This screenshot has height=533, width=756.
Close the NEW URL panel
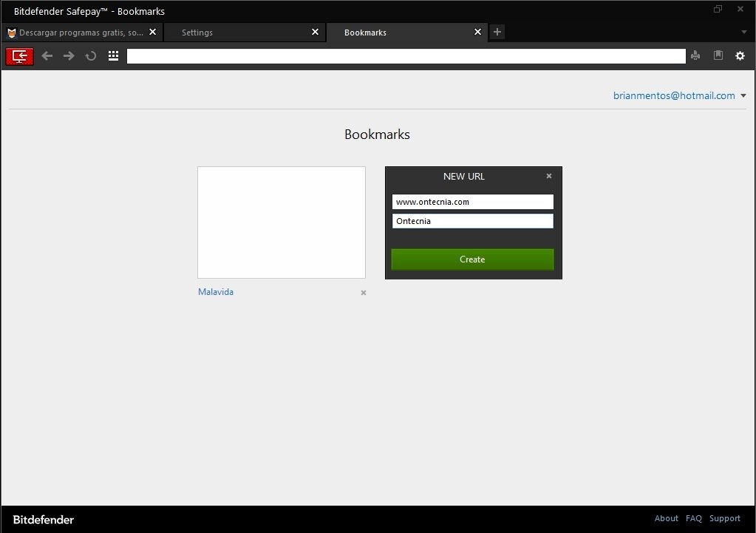coord(548,176)
